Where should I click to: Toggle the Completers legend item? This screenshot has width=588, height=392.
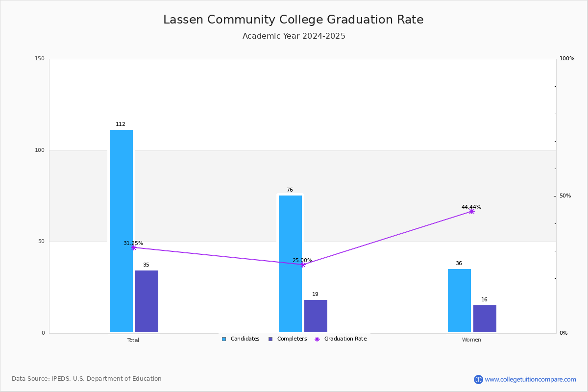288,339
